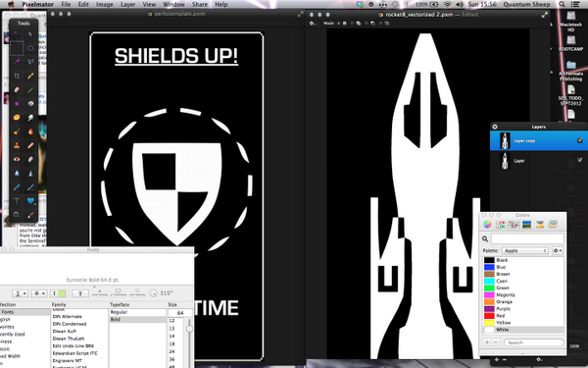The image size is (588, 368).
Task: Open the crayons color picker
Action: coord(540,225)
